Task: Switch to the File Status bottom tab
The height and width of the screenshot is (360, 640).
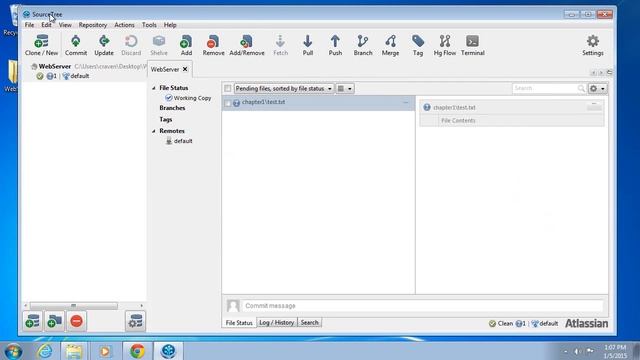Action: pos(239,322)
